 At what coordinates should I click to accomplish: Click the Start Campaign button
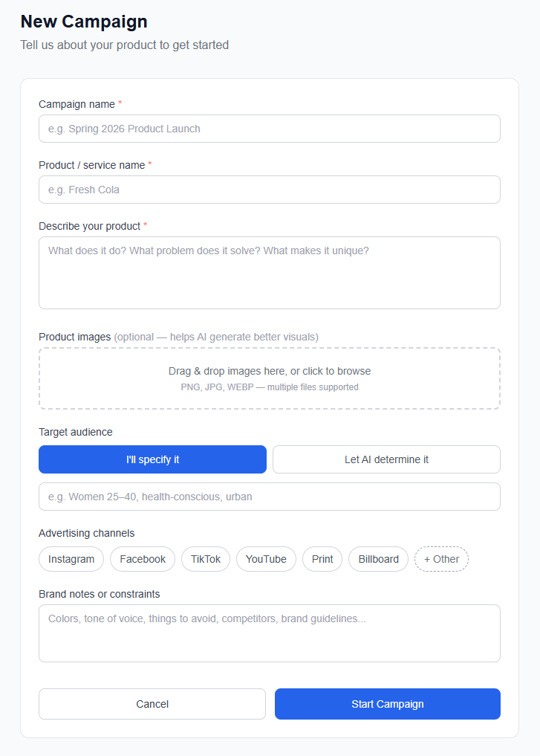pos(387,704)
